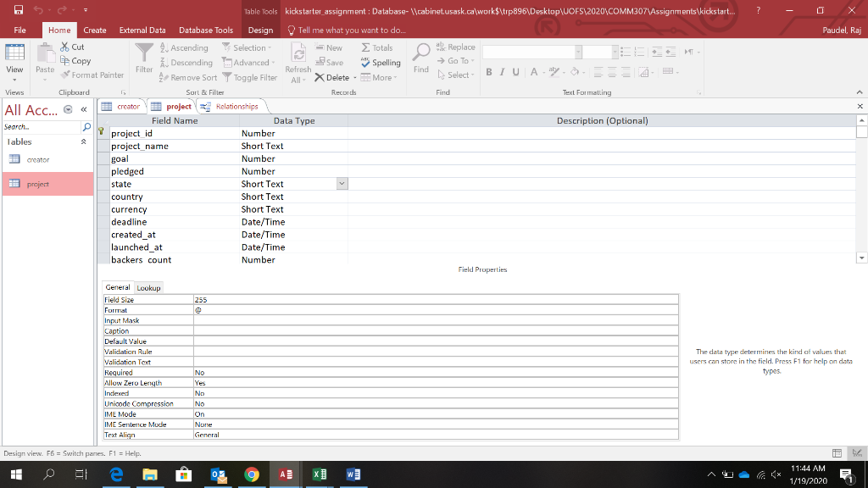
Task: Open the File menu
Action: (20, 30)
